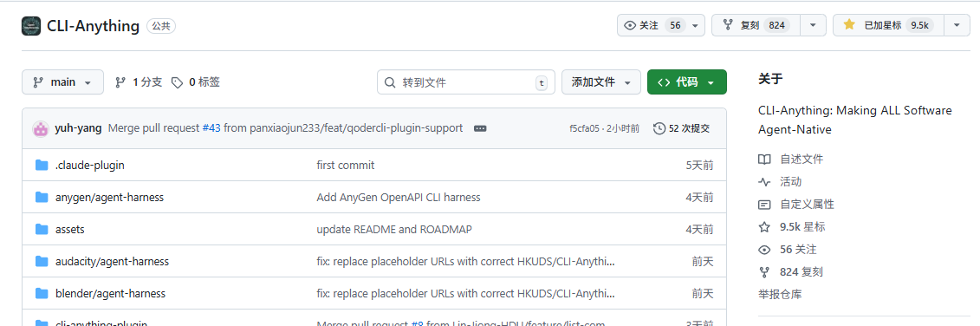The width and height of the screenshot is (980, 326).
Task: Click the book icon beside 自述文件
Action: pos(763,160)
